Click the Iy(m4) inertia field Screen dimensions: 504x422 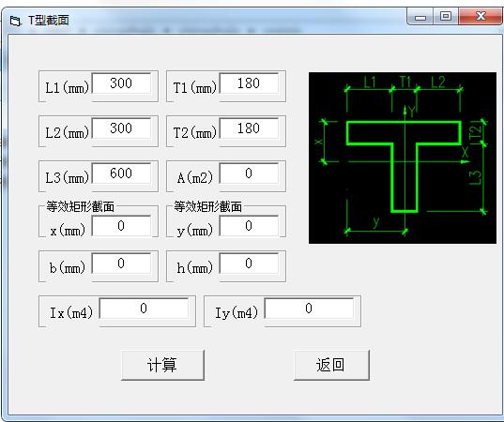[x=309, y=309]
